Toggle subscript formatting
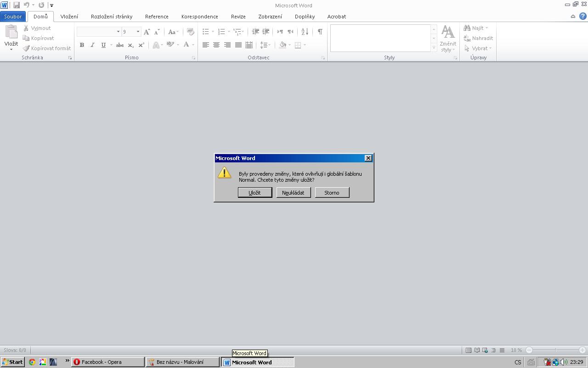This screenshot has height=368, width=588. [x=130, y=45]
